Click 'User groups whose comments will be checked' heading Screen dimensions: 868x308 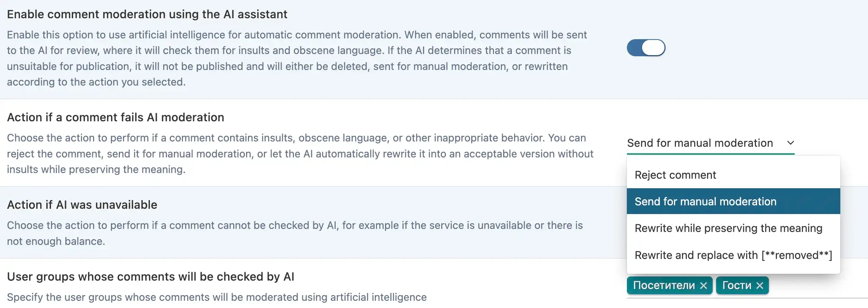pyautogui.click(x=150, y=277)
